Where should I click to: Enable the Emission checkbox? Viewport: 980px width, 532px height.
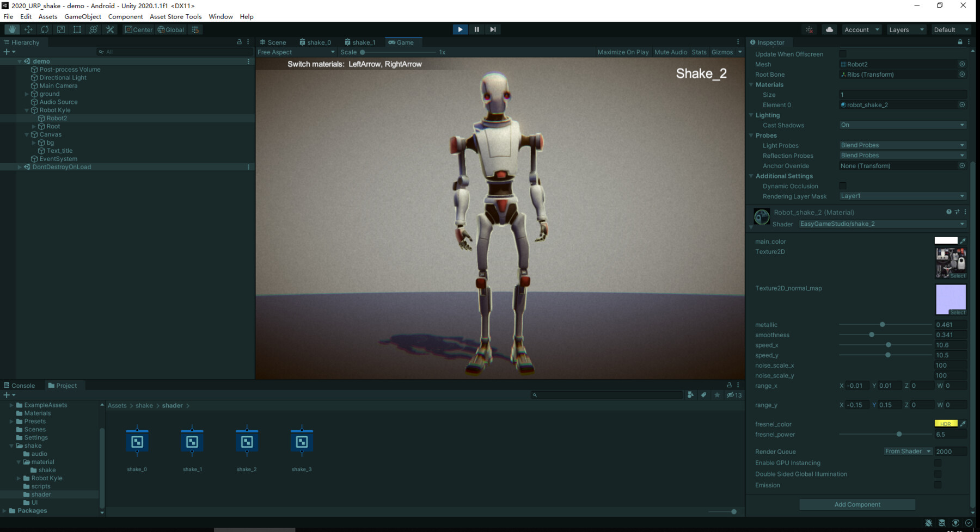938,485
